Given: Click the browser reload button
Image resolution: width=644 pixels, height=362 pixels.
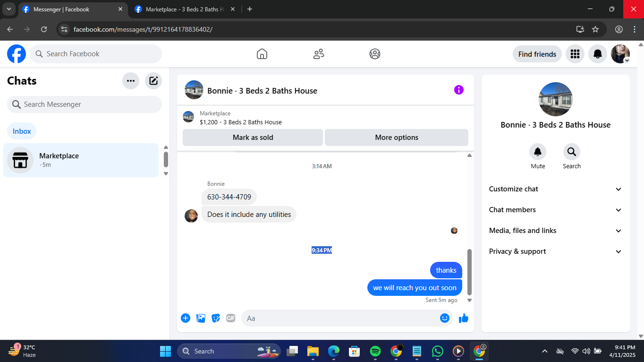Looking at the screenshot, I should pyautogui.click(x=44, y=29).
